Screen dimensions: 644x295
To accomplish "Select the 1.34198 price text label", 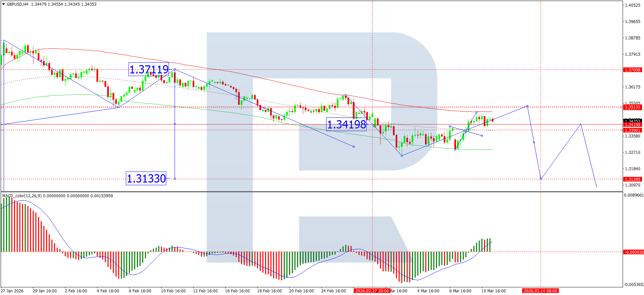I will pyautogui.click(x=346, y=124).
